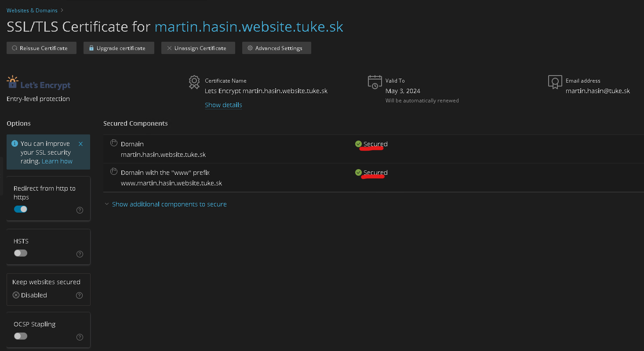Open Advanced Settings
The height and width of the screenshot is (351, 644).
tap(277, 48)
